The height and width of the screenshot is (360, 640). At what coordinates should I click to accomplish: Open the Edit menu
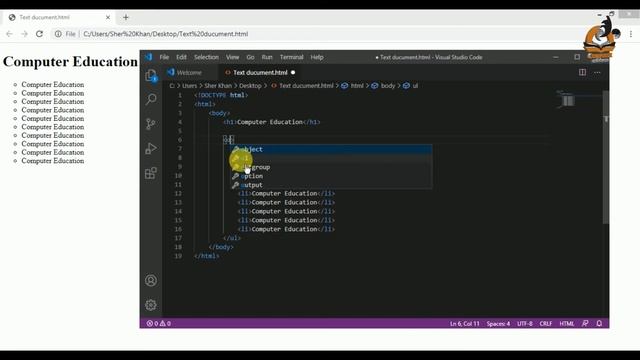coord(181,57)
